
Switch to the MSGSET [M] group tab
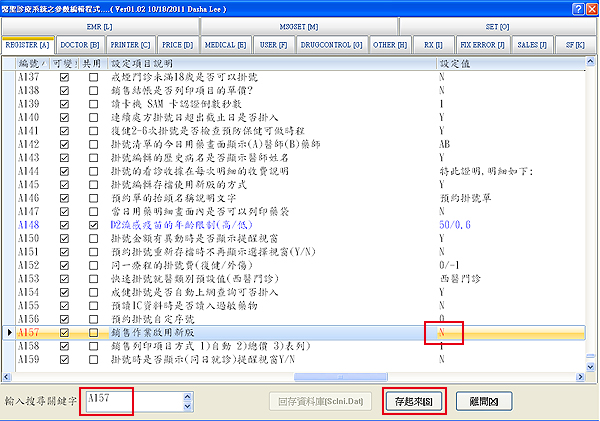[x=300, y=27]
